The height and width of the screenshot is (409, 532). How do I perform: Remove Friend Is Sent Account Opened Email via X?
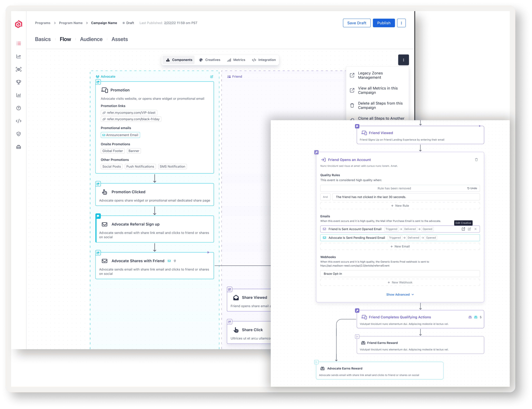click(x=476, y=229)
